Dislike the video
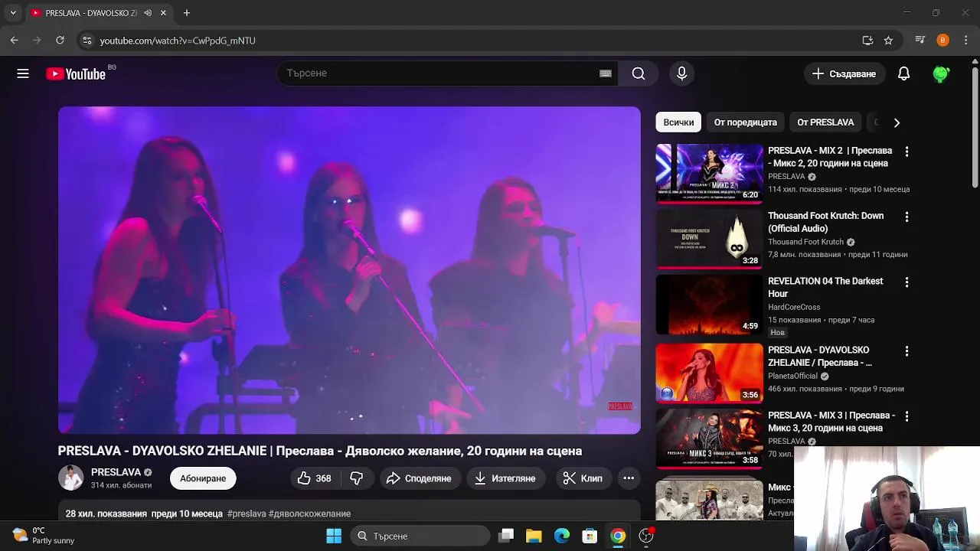Viewport: 980px width, 551px height. (x=357, y=478)
